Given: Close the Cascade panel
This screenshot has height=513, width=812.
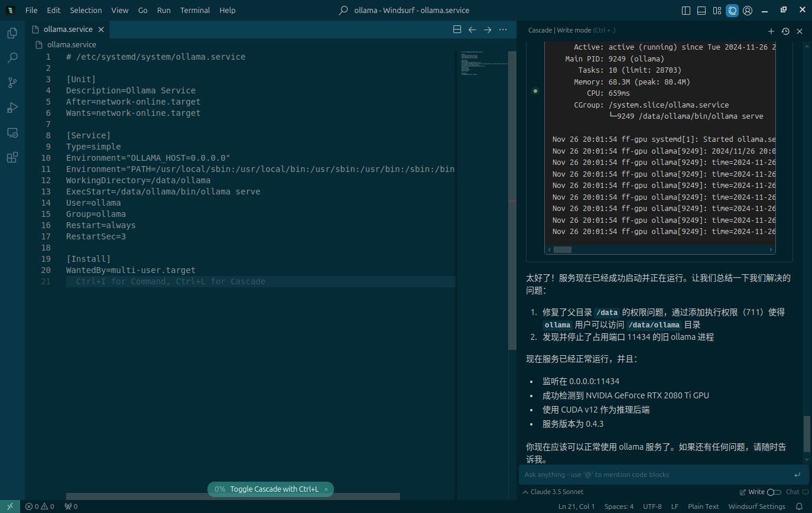Looking at the screenshot, I should (800, 31).
